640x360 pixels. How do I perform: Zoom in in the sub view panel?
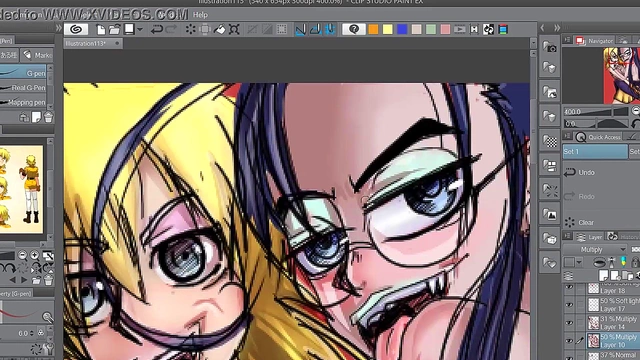[35, 256]
